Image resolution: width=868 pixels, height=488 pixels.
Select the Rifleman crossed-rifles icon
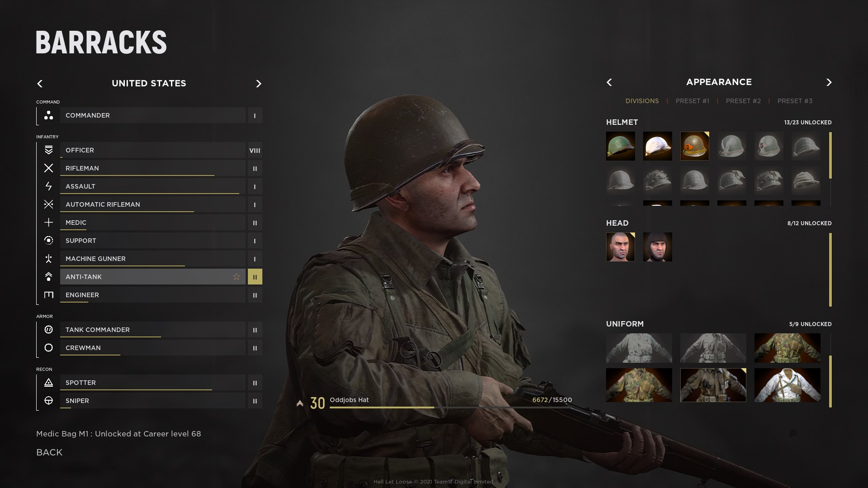point(48,168)
